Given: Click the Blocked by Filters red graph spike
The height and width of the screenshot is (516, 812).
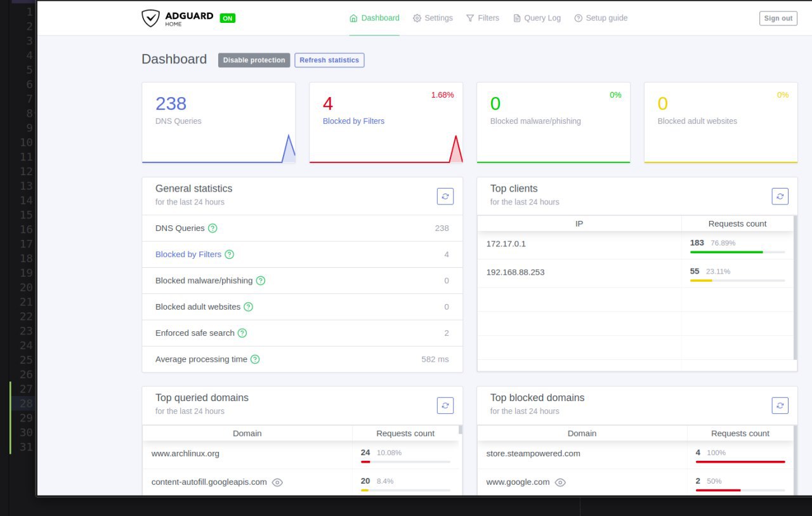Looking at the screenshot, I should (x=456, y=149).
